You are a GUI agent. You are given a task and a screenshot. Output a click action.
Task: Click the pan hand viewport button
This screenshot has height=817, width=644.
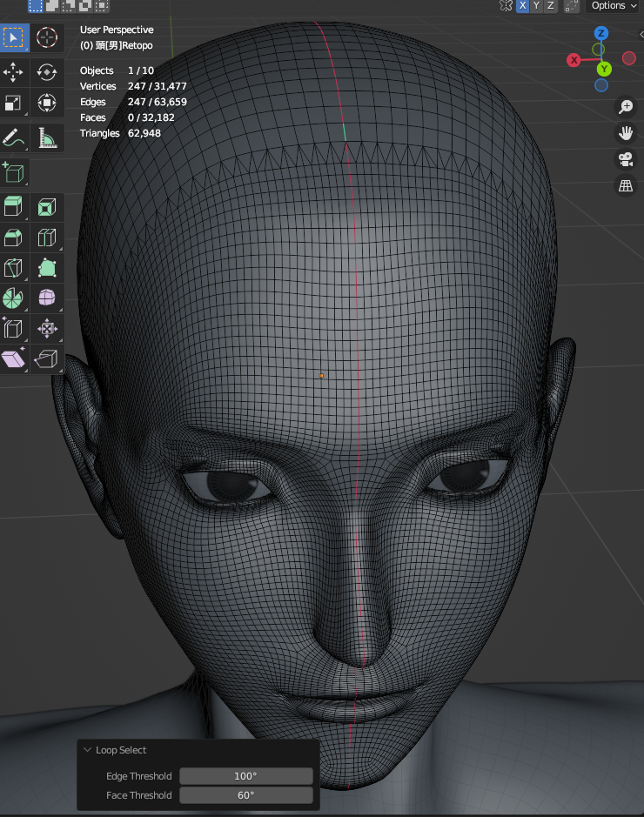(x=626, y=133)
